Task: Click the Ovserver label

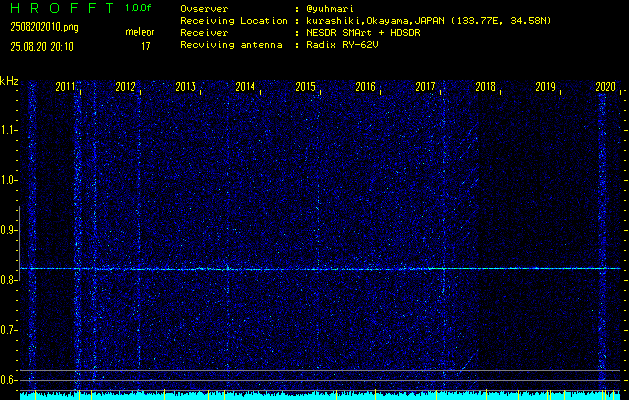Action: point(204,8)
